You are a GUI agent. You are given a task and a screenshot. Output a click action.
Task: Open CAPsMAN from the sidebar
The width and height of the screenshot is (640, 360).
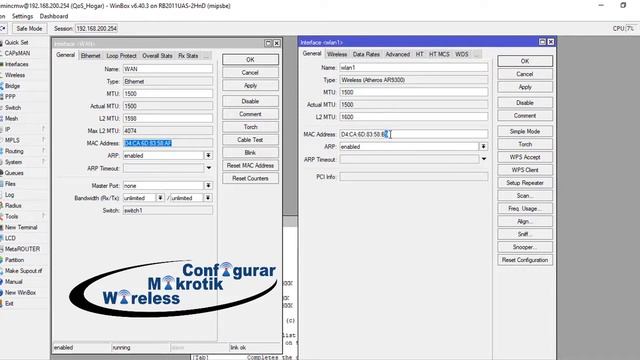pos(17,53)
